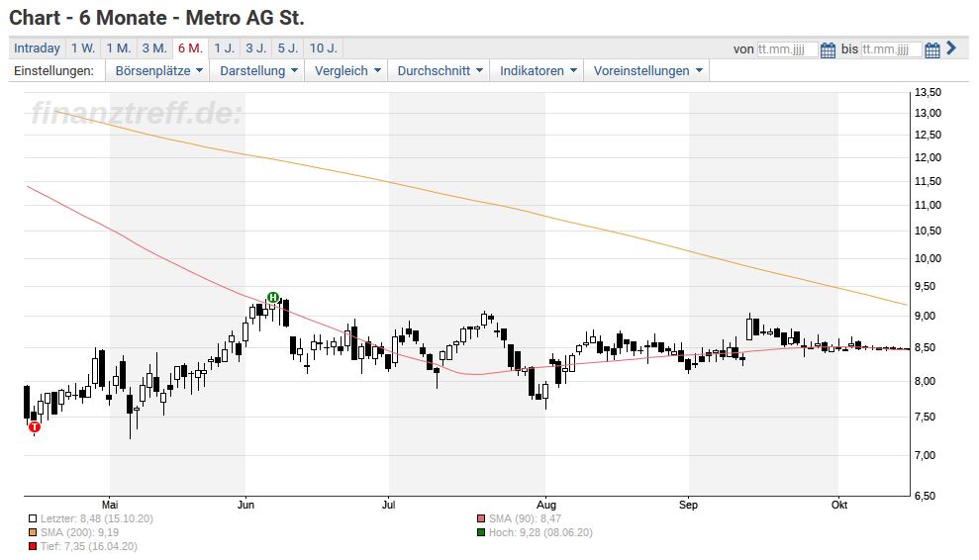Click the red Tief legend swatch

click(33, 546)
